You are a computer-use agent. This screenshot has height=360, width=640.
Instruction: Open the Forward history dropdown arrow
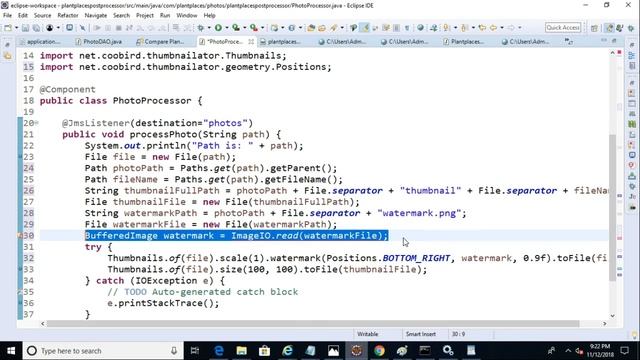(520, 28)
